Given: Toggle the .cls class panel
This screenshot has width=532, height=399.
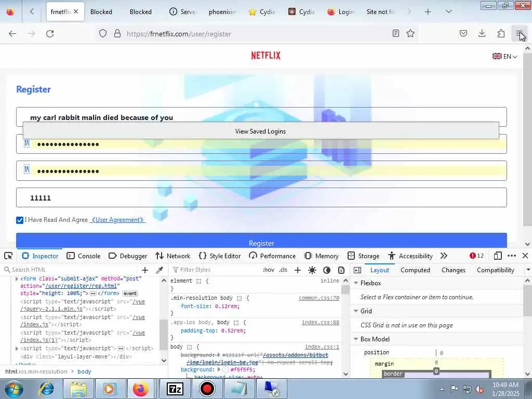Looking at the screenshot, I should (283, 270).
